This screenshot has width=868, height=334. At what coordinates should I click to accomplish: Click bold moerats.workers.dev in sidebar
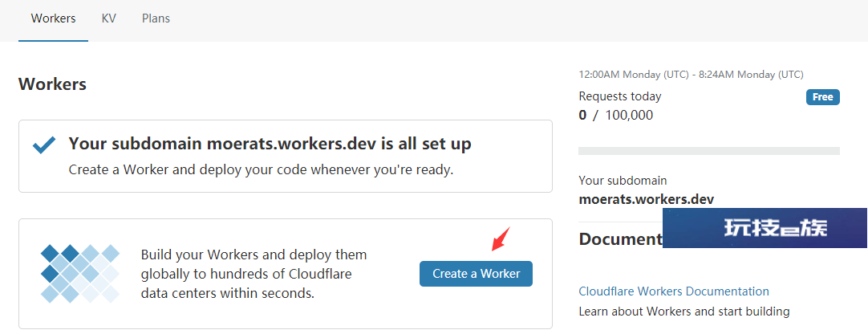pos(646,199)
